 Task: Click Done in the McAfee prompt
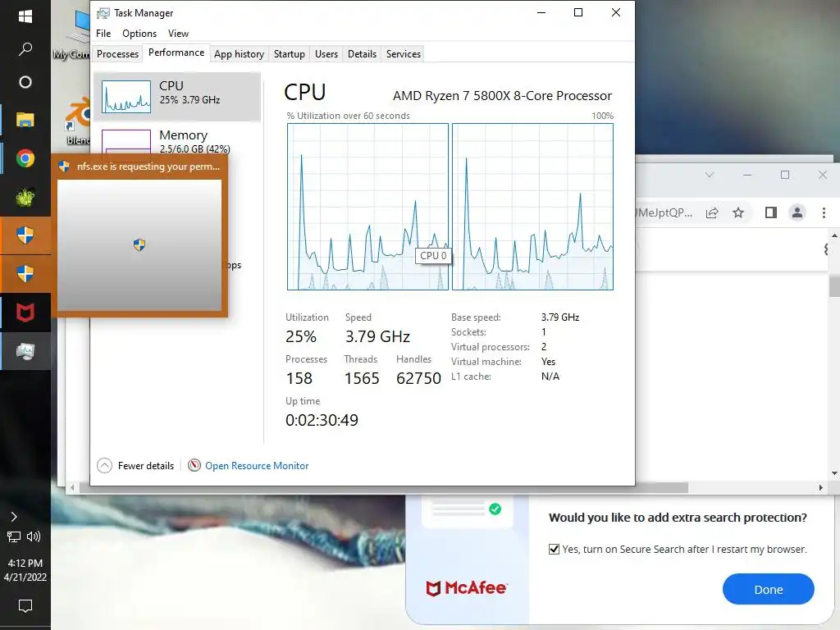[x=768, y=589]
